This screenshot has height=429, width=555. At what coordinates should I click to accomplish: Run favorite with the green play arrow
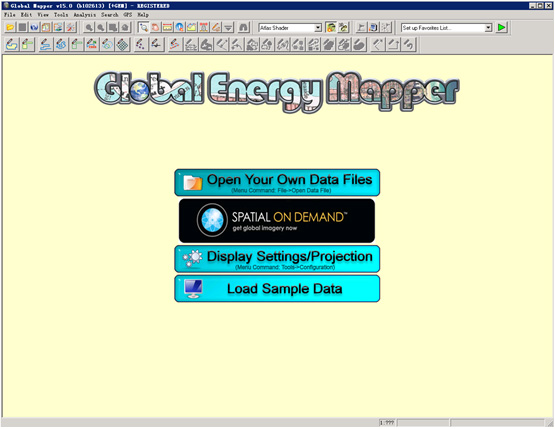point(501,27)
